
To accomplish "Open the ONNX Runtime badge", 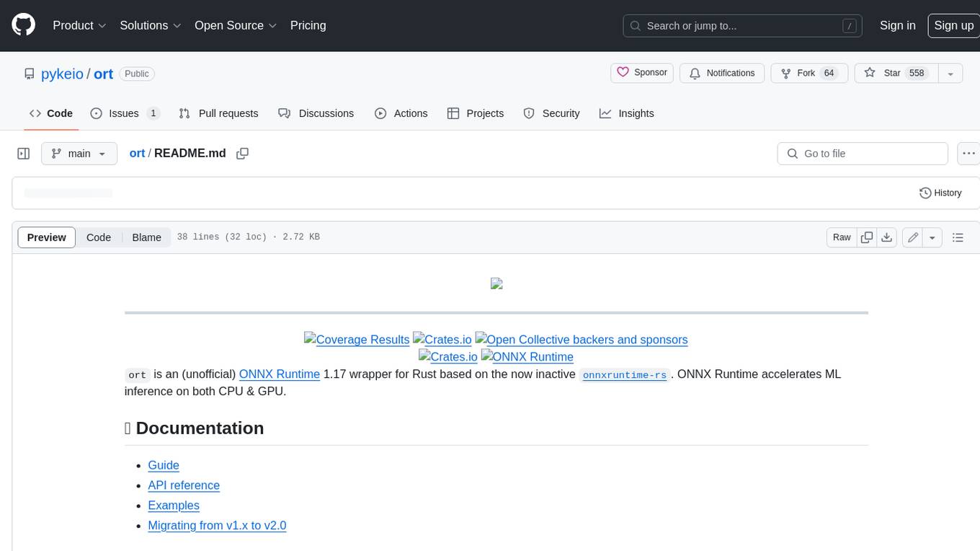I will point(527,356).
